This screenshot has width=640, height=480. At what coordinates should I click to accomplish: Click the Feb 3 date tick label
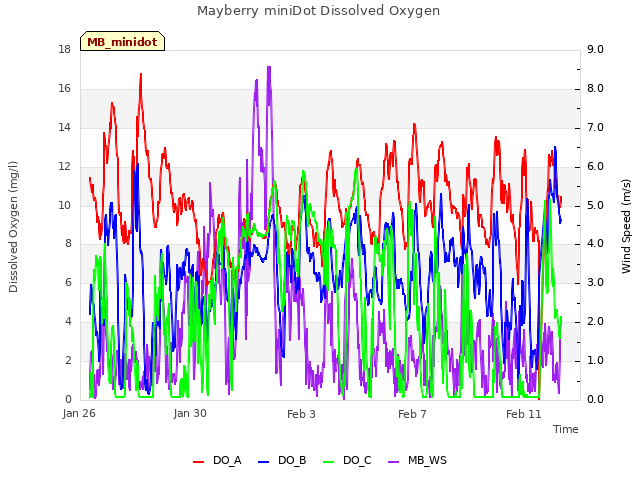pos(301,414)
